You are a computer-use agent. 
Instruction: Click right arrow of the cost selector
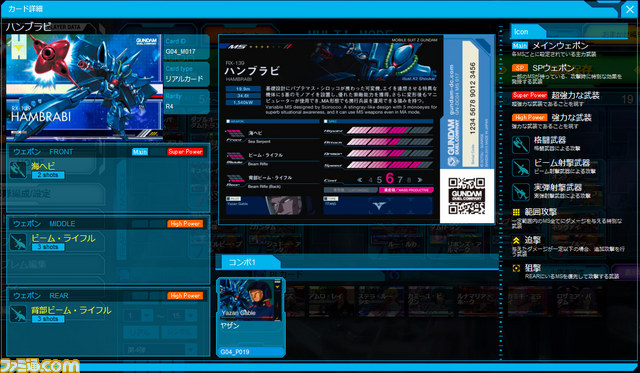[420, 180]
